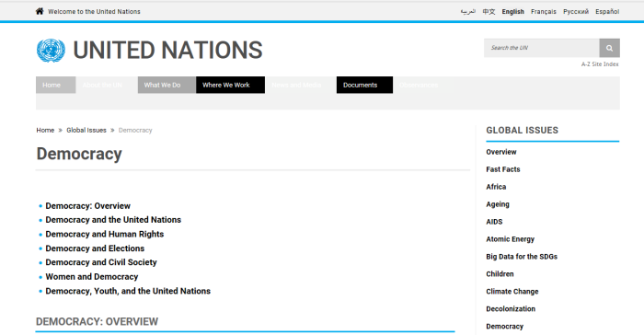This screenshot has height=335, width=644.
Task: Click the UN emblem logo
Action: click(51, 51)
